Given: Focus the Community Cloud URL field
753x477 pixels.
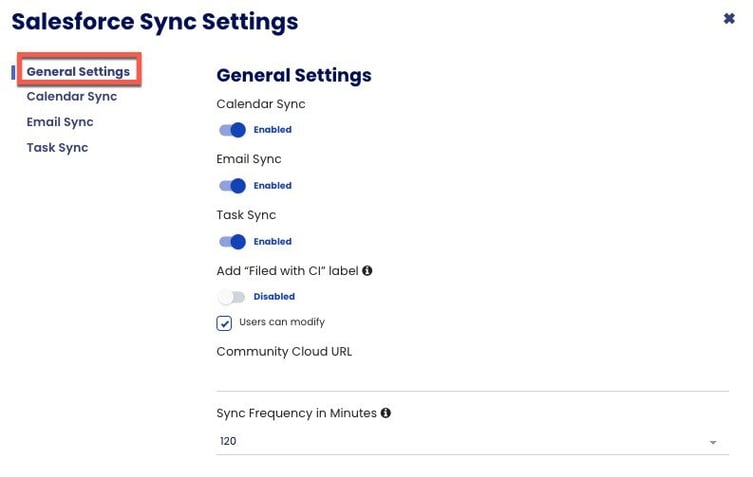Looking at the screenshot, I should [x=473, y=378].
